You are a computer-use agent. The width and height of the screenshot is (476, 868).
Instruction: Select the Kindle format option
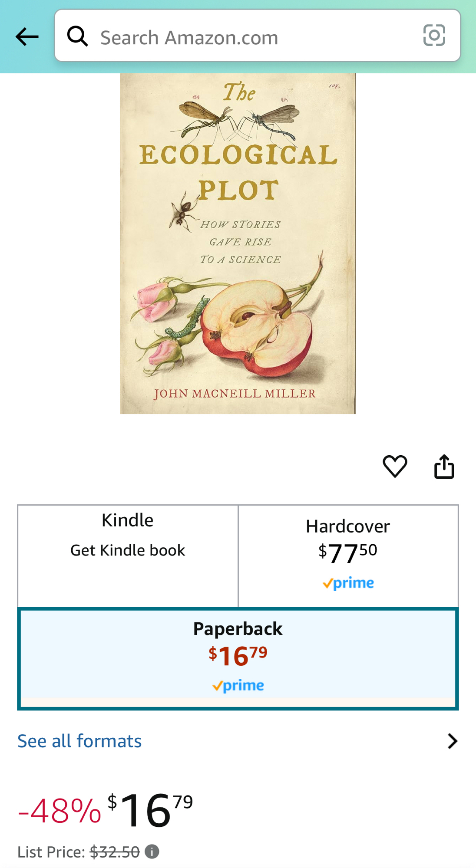point(128,556)
